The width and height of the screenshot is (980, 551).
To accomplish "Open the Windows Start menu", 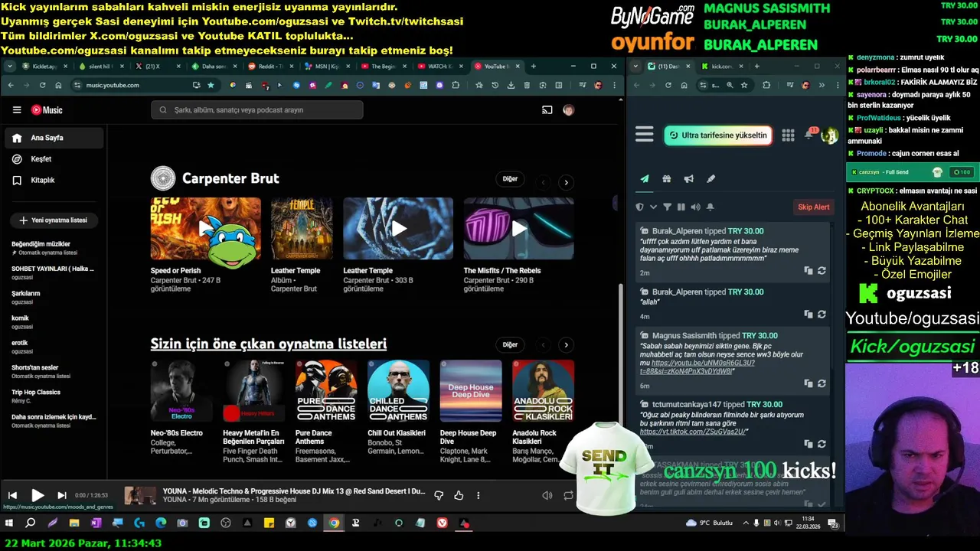I will (x=9, y=523).
